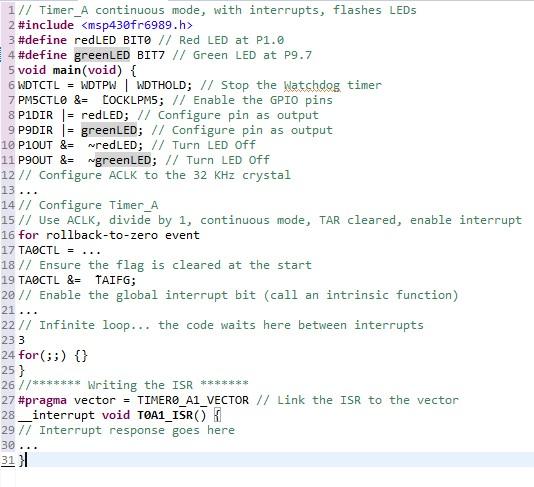Click WDTHOLD on line 6
Image resolution: width=534 pixels, height=487 pixels.
[x=161, y=85]
